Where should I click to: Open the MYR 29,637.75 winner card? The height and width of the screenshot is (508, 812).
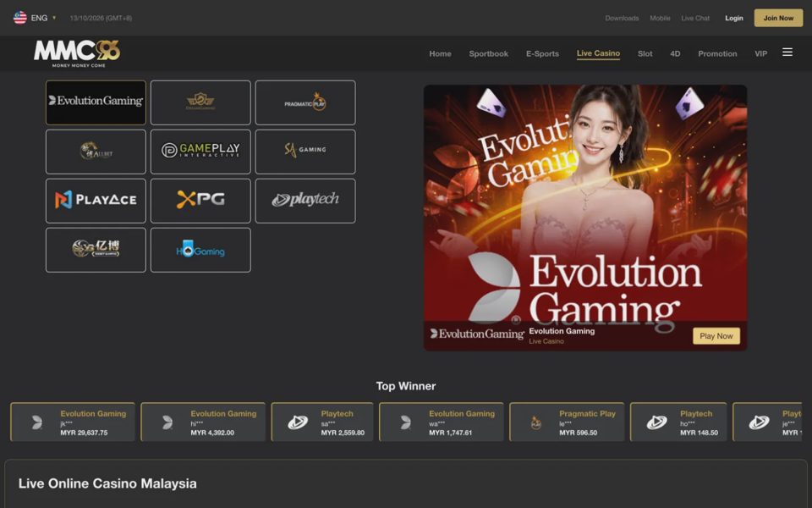[x=73, y=422]
